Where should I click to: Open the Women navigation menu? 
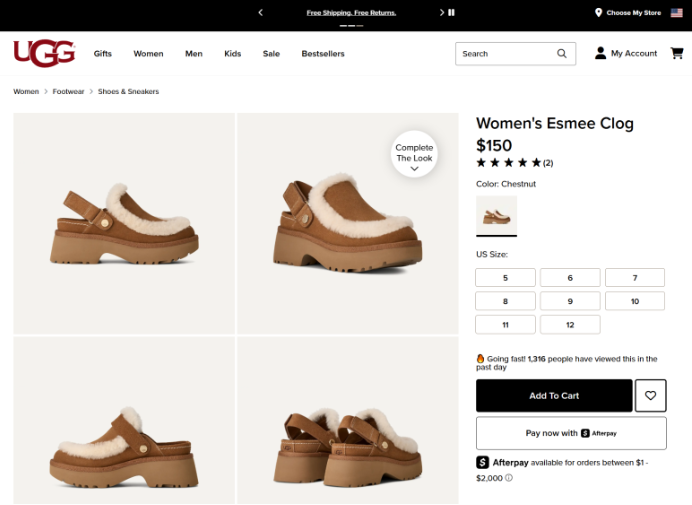click(148, 54)
